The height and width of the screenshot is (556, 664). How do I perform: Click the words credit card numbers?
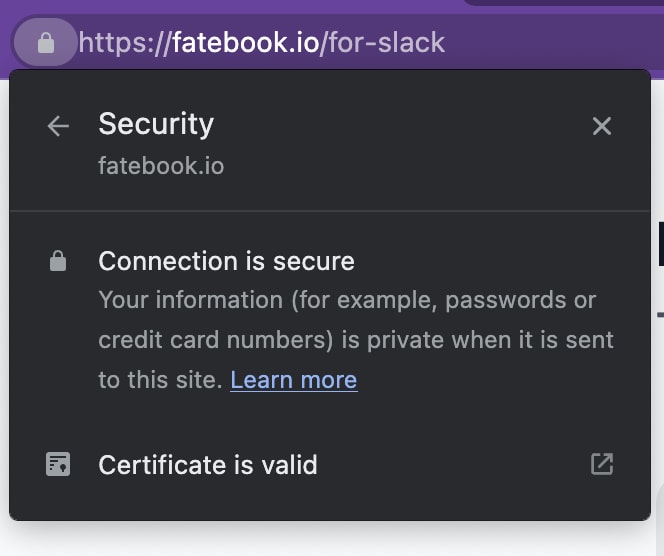(214, 340)
